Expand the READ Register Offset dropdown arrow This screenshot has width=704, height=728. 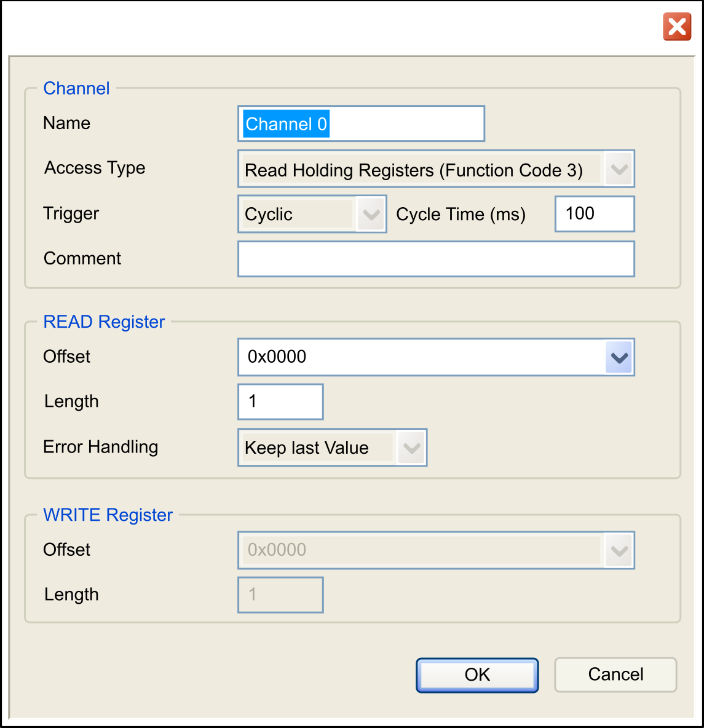(619, 357)
